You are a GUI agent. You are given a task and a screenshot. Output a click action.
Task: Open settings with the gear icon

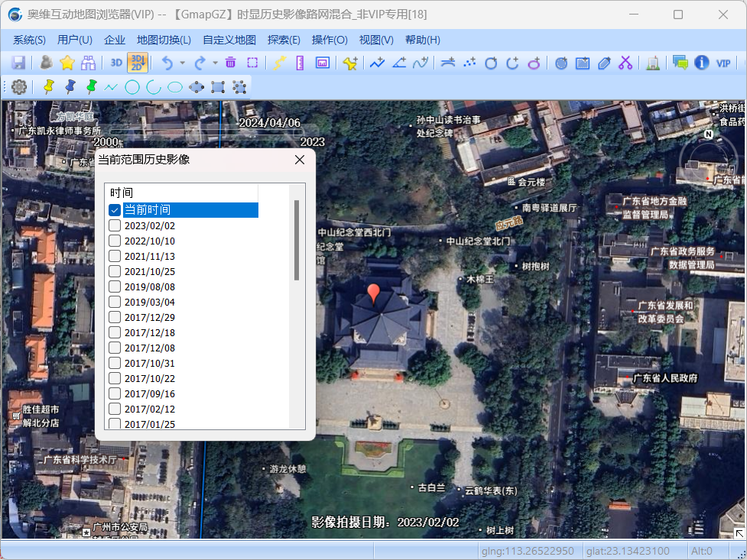[x=19, y=87]
